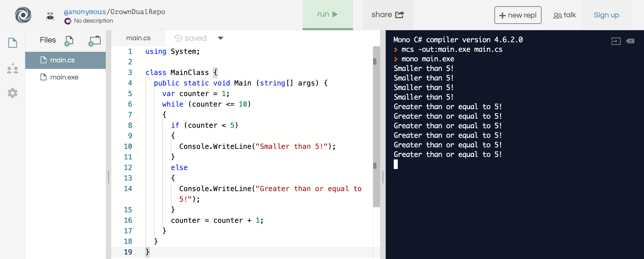Switch to the main.cs editor tab
Screen dimensions: 644x259
(138, 38)
